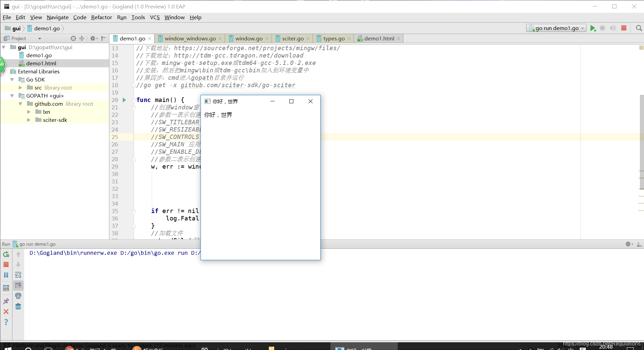Viewport: 644px width, 350px height.
Task: Close the demo1.go editor tab
Action: (149, 39)
